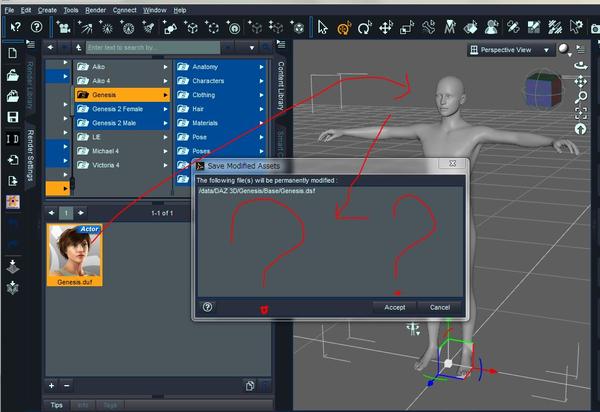Click the plus button below content list
Screen dimensions: 600x412
coord(51,386)
